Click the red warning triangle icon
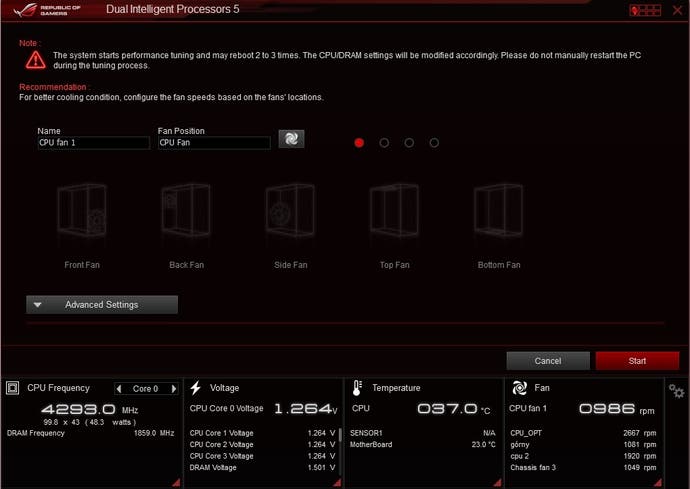Image resolution: width=690 pixels, height=489 pixels. point(35,60)
